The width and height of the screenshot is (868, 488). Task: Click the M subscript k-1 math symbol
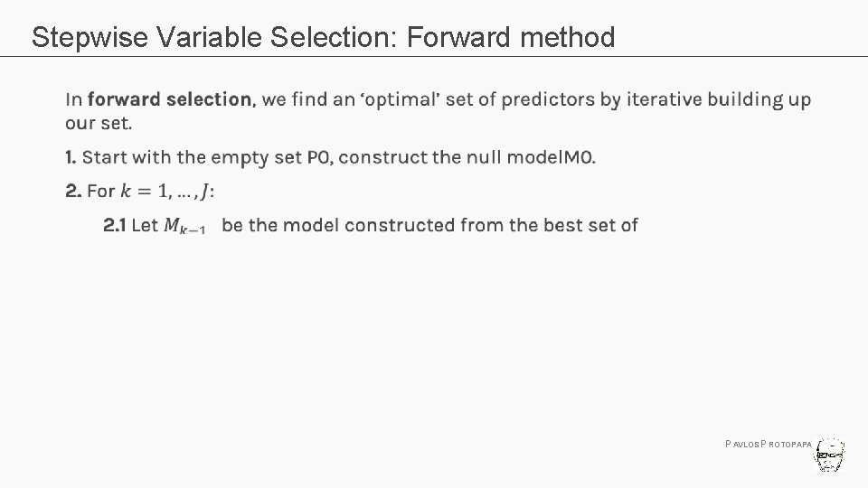(x=184, y=226)
